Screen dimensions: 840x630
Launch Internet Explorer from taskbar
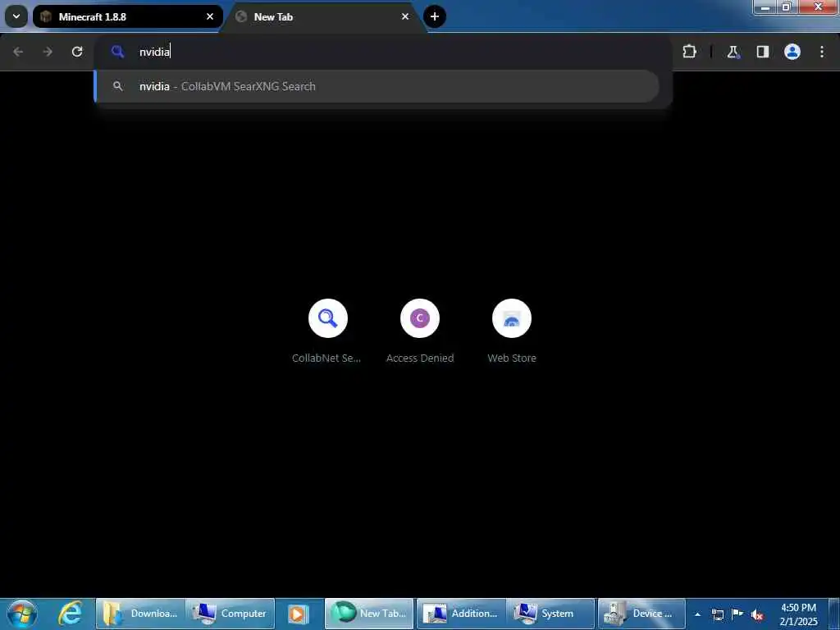click(71, 614)
